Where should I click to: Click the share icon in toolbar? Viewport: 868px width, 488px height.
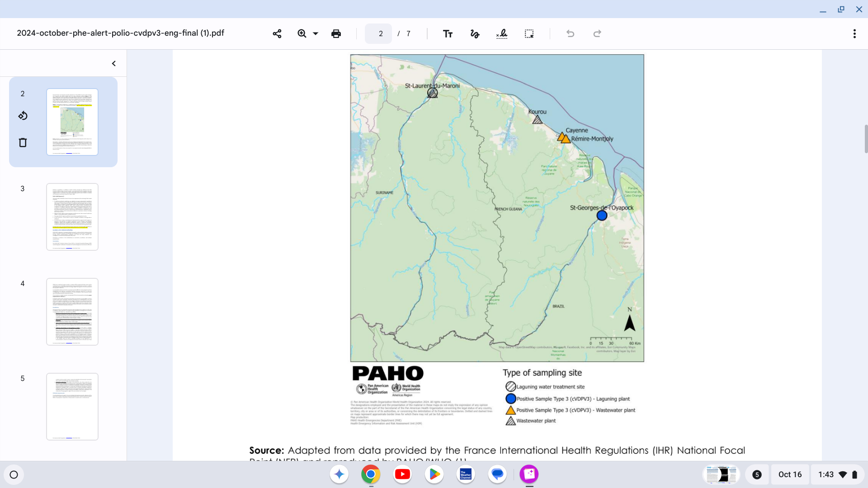click(x=277, y=34)
